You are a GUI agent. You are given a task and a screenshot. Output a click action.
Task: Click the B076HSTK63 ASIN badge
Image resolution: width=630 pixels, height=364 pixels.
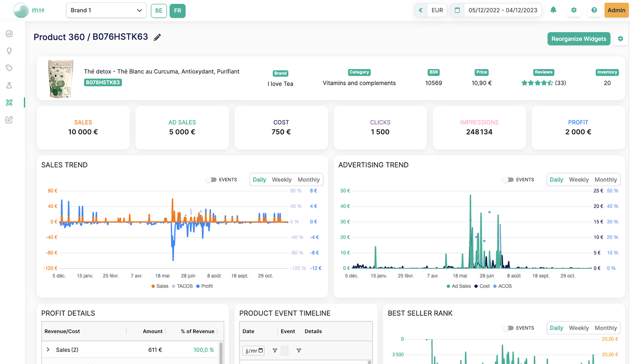point(103,83)
